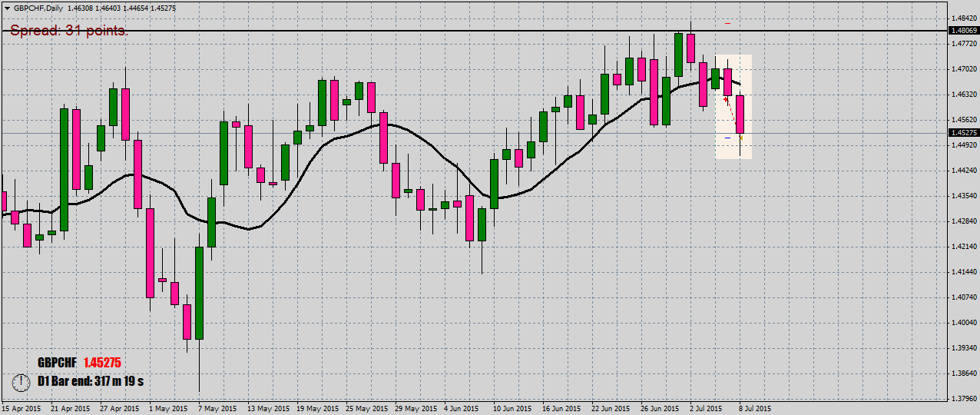Click the 1.47020 price axis label
This screenshot has height=415, width=980.
coord(964,68)
